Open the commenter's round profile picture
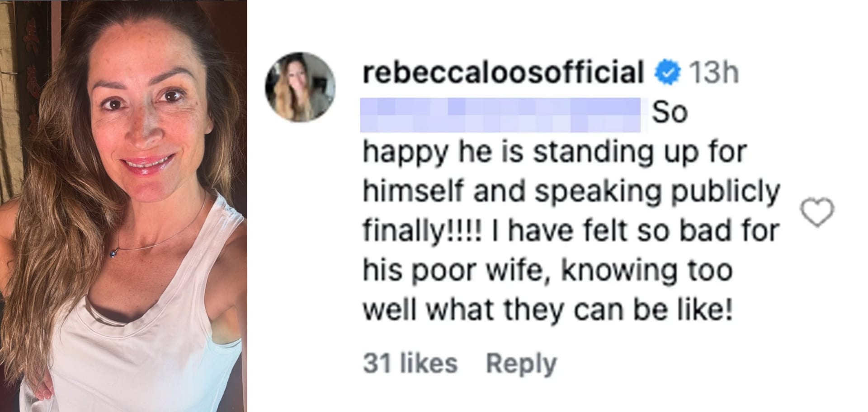 pyautogui.click(x=300, y=87)
